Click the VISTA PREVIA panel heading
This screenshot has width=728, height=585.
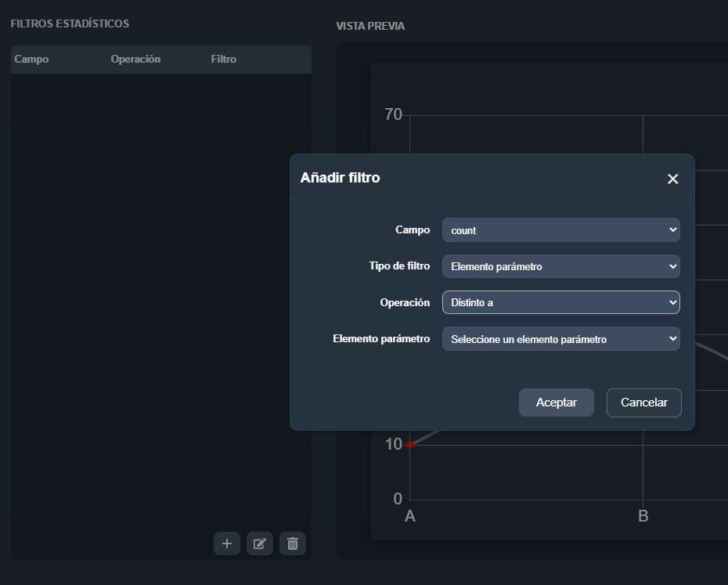tap(370, 26)
